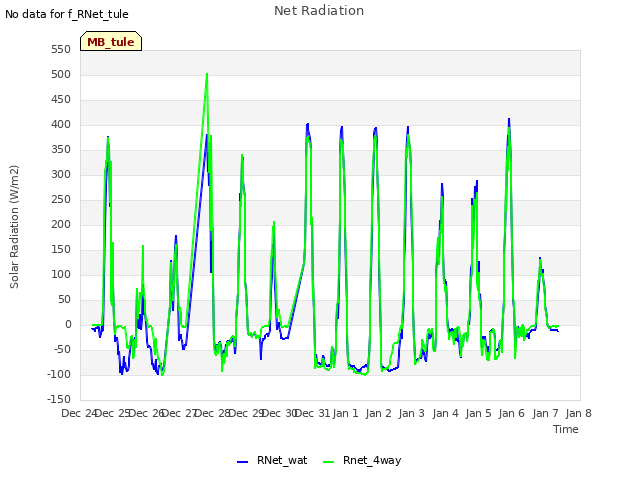Click the -50 y-axis tick label
The image size is (640, 480).
pos(62,349)
